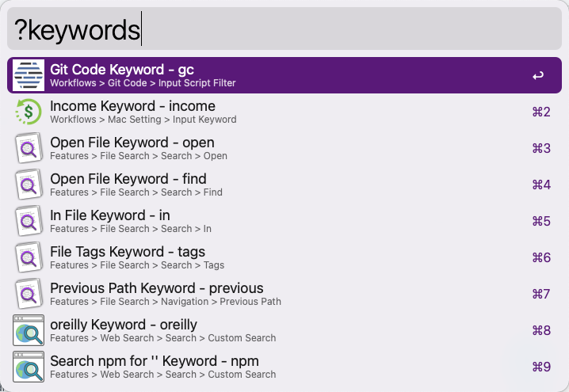Screen dimensions: 569x392
Task: Click the ⌘2 shortcut label
Action: (x=541, y=112)
